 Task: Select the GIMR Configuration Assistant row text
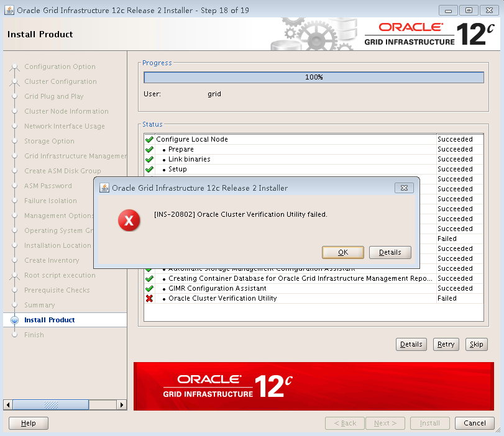click(x=218, y=288)
